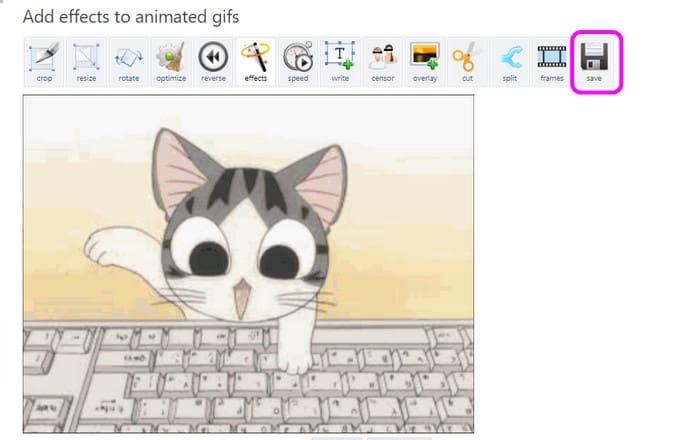Open the optimize tool

tap(171, 62)
